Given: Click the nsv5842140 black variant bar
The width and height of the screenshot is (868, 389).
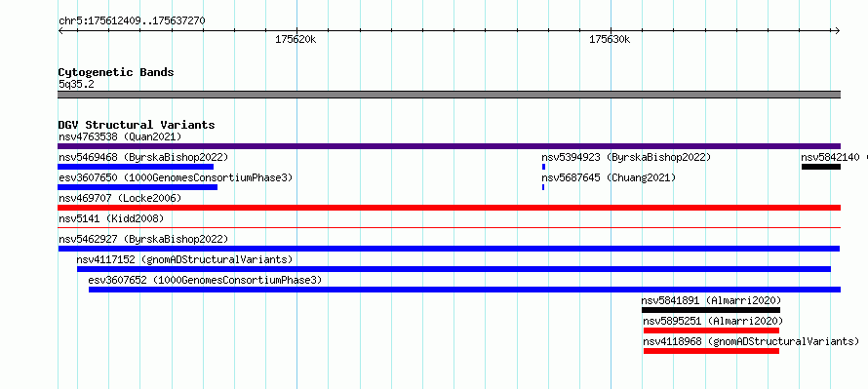Looking at the screenshot, I should [821, 167].
